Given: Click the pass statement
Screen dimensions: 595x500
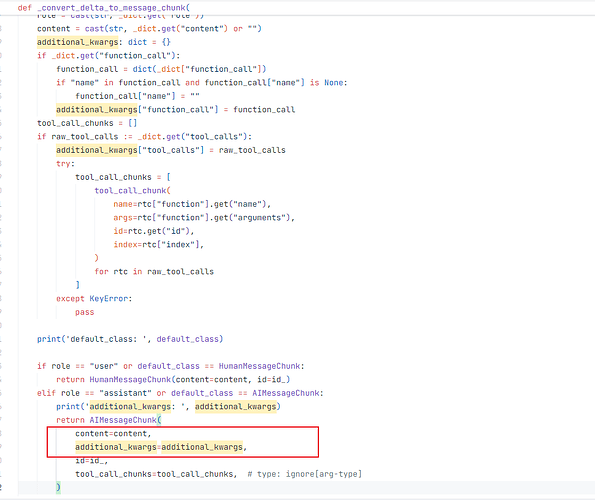Looking at the screenshot, I should [x=85, y=312].
